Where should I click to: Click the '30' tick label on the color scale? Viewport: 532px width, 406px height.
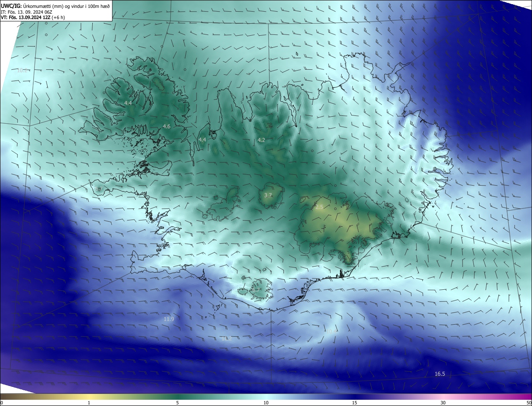pos(443,403)
